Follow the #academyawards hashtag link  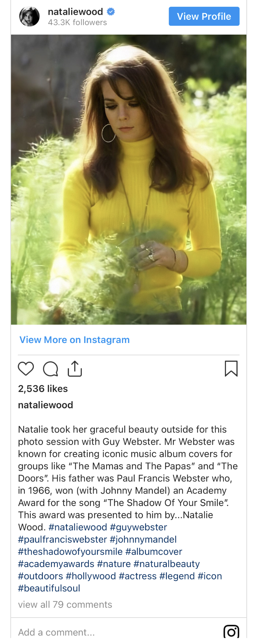(x=56, y=564)
